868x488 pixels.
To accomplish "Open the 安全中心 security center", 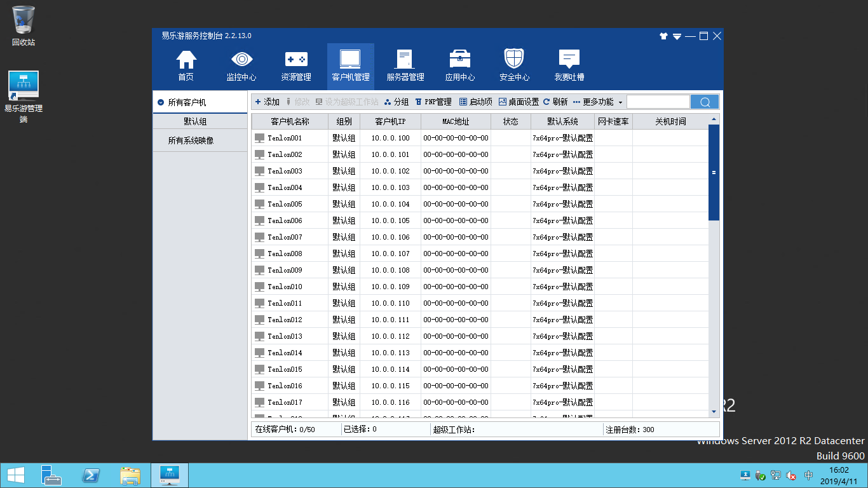I will pos(514,65).
